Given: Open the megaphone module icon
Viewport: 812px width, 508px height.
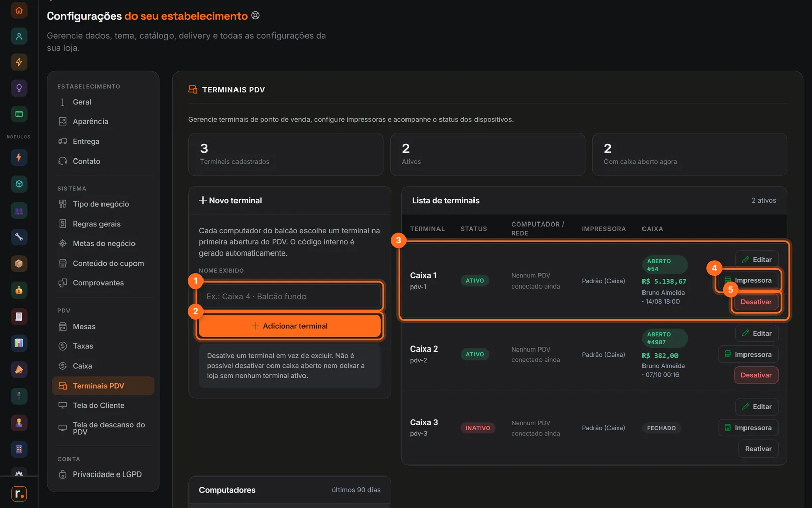Looking at the screenshot, I should pos(19,369).
